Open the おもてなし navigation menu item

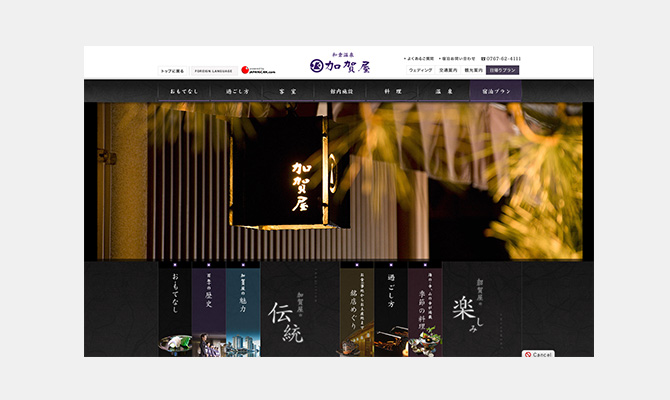[x=184, y=91]
